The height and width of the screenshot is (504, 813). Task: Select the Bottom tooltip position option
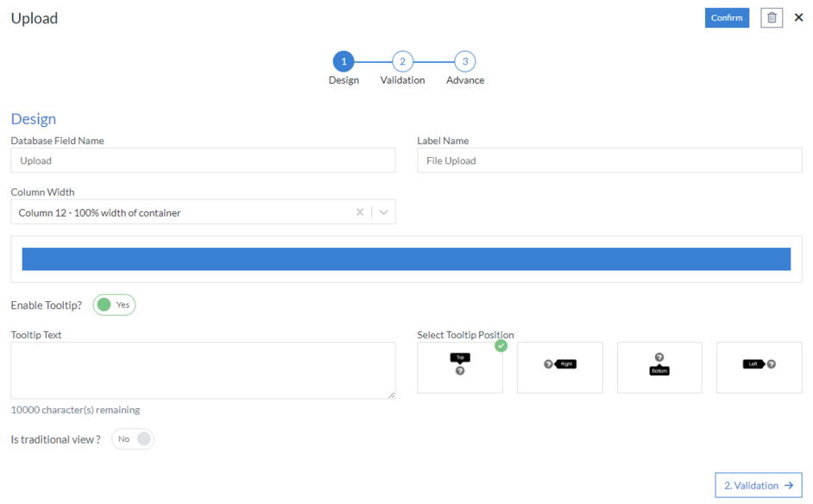coord(659,367)
